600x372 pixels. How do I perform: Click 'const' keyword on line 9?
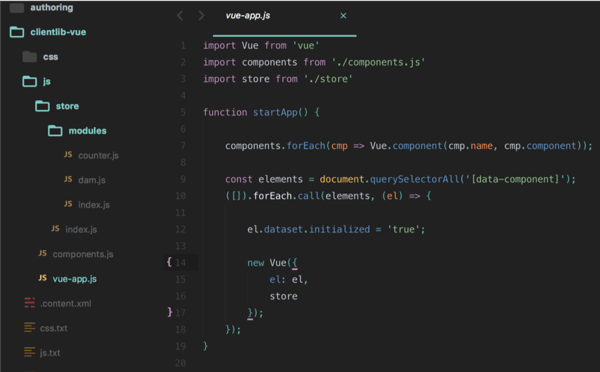click(239, 179)
